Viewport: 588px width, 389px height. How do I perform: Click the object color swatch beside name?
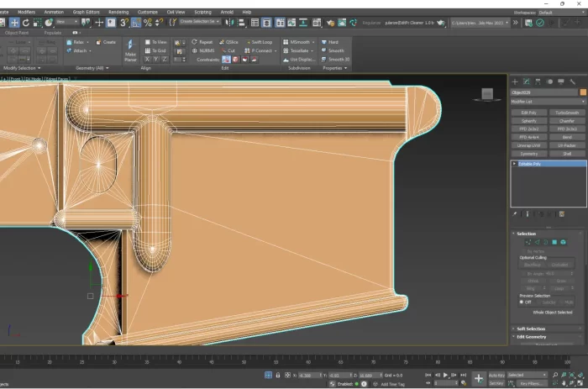click(x=582, y=92)
